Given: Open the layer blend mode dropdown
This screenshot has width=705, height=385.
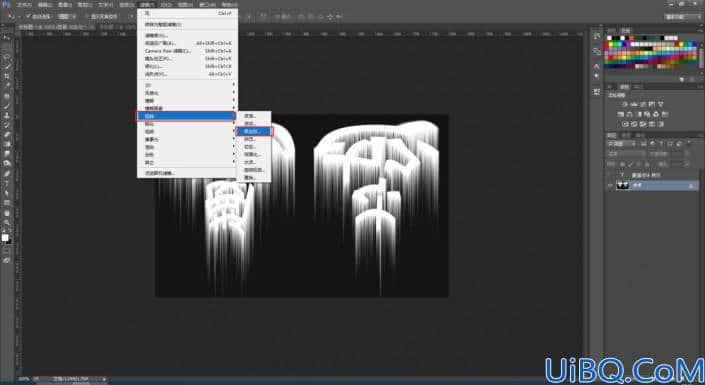Looking at the screenshot, I should coord(621,144).
